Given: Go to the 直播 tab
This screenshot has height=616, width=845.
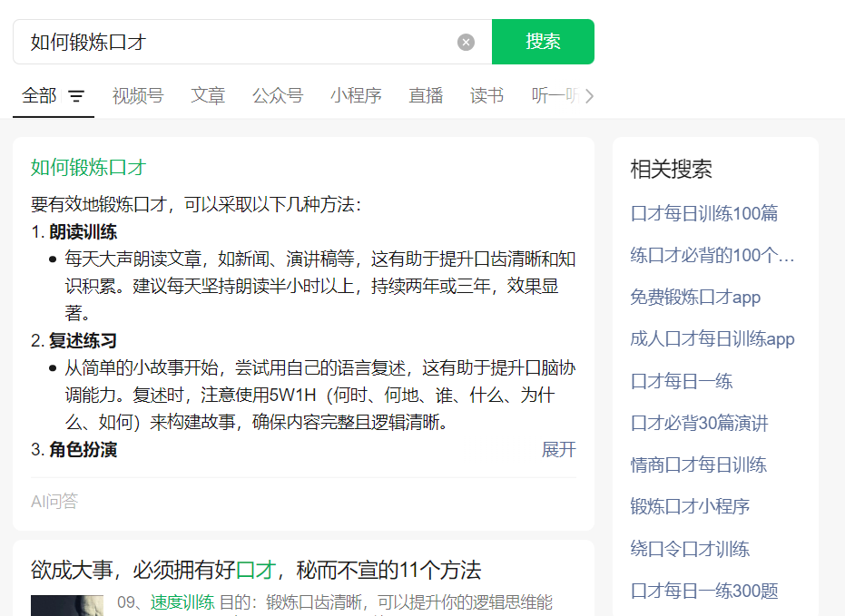Looking at the screenshot, I should [x=426, y=96].
